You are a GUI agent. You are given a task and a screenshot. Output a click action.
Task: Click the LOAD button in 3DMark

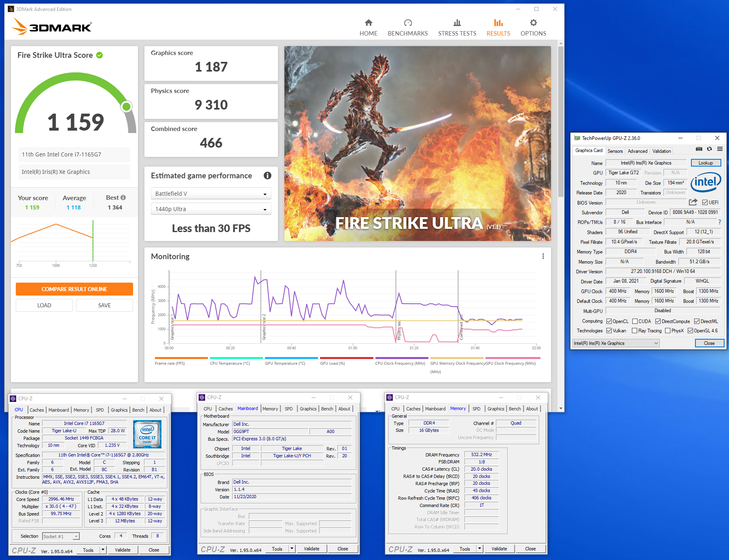[44, 305]
